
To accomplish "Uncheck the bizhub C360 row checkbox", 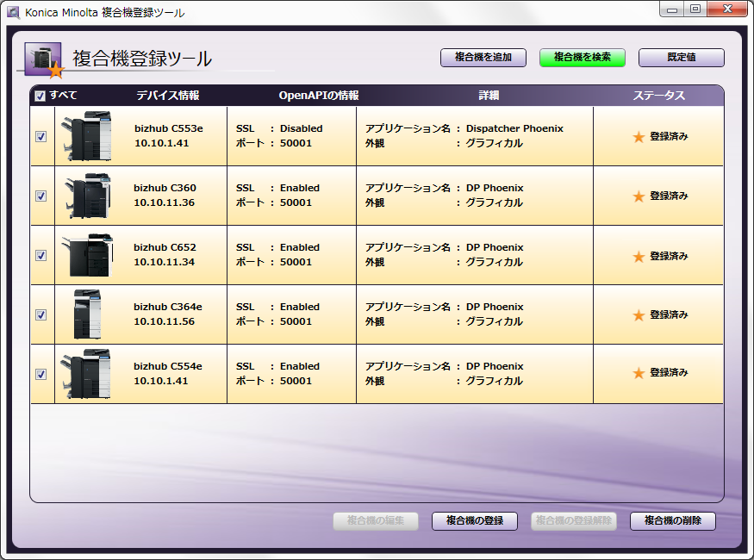I will pos(41,196).
